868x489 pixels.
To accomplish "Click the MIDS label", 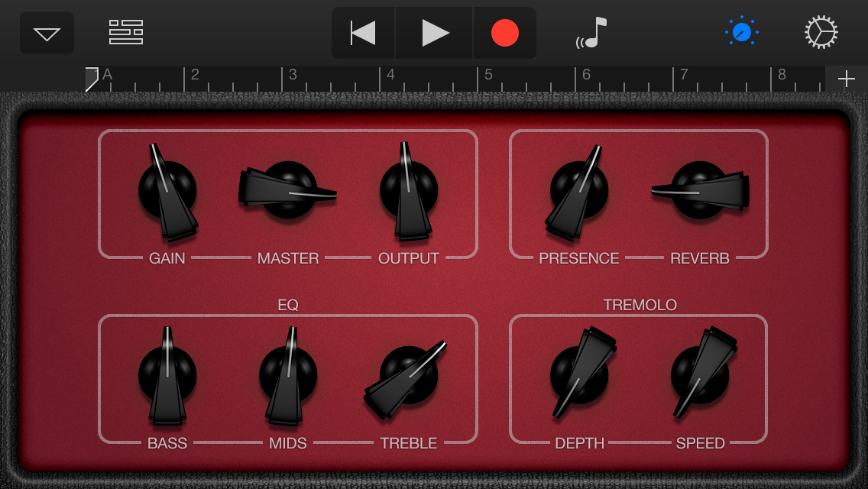I will pos(288,443).
